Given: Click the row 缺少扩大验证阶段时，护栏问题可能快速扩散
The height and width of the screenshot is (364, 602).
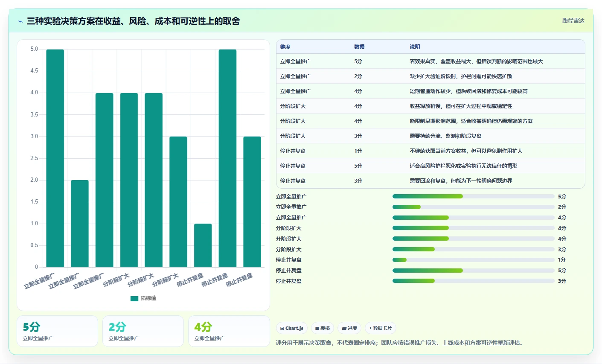Looking at the screenshot, I should tap(430, 76).
